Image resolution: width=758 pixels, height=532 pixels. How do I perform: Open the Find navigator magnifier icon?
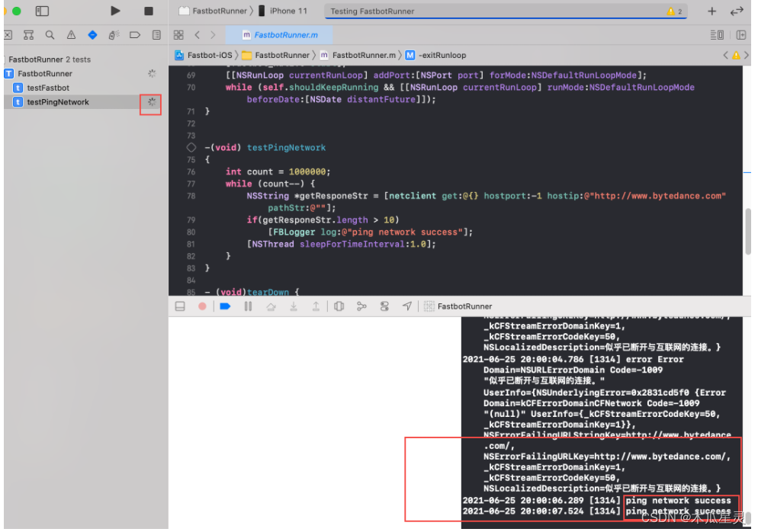click(49, 35)
